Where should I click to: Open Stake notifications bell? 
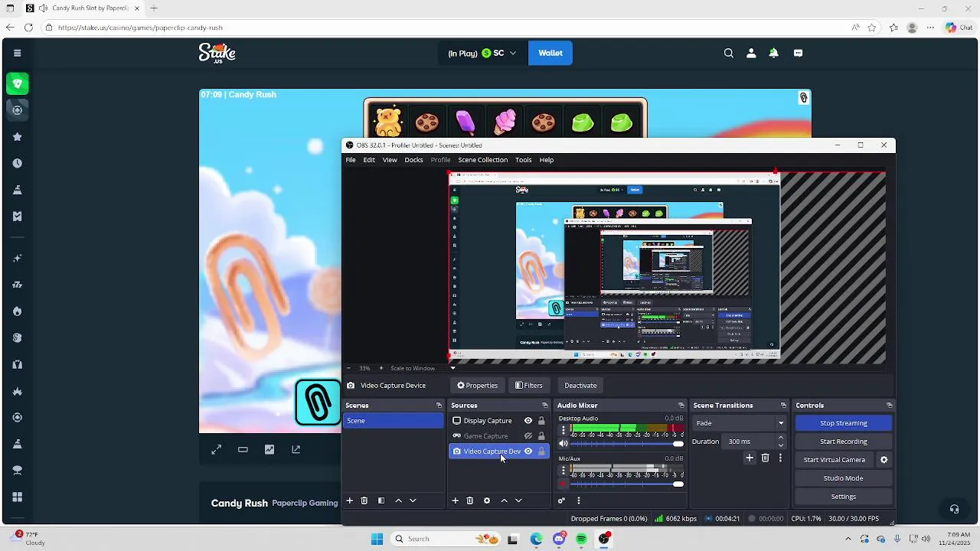click(x=773, y=53)
